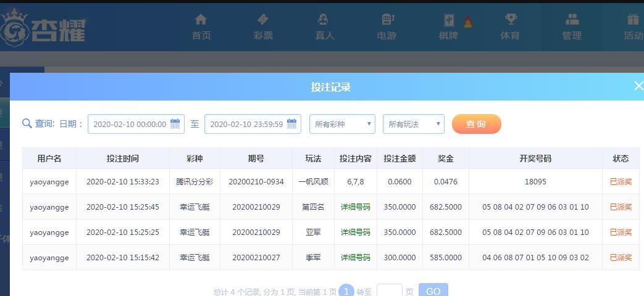Open the 体育 sports trophy icon

click(x=510, y=20)
